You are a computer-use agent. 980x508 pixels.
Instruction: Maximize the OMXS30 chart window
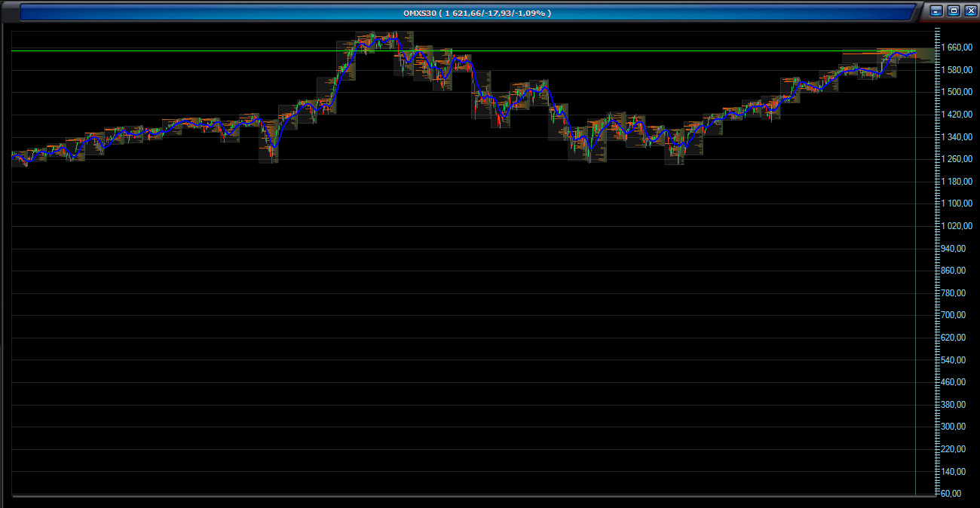pos(954,11)
